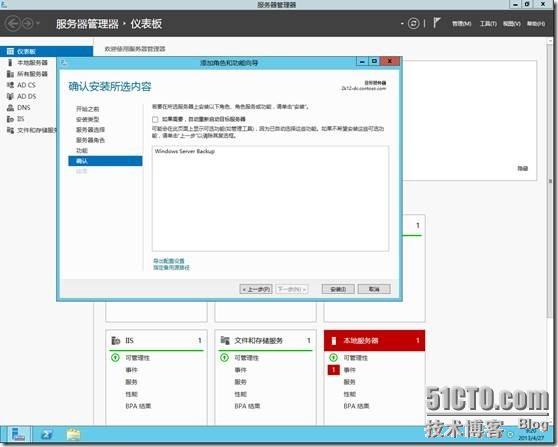Open the red 本地服务器 tile header
Viewport: 558px width, 447px height.
click(x=374, y=340)
